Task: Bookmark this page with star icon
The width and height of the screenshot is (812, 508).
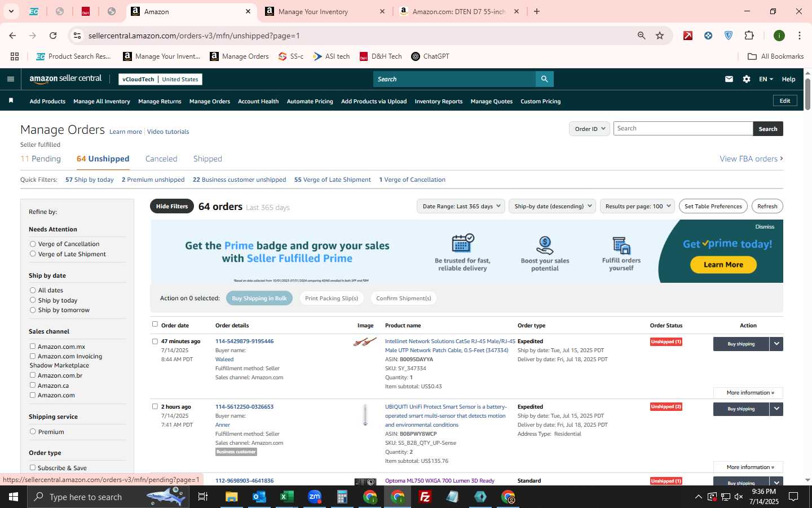Action: [660, 36]
